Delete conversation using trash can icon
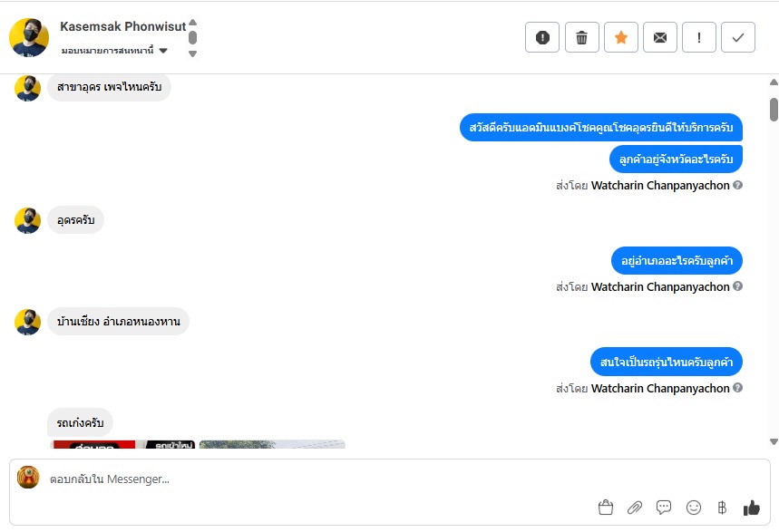This screenshot has height=532, width=779. (x=582, y=37)
